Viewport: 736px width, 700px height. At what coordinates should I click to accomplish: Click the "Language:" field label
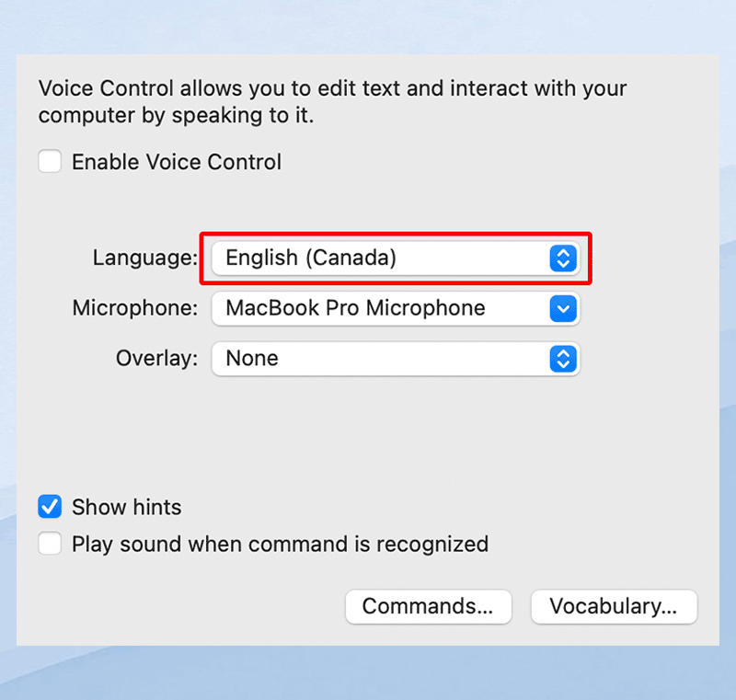145,258
